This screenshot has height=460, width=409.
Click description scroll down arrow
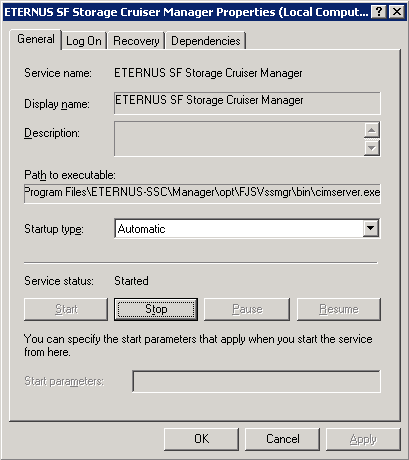(x=372, y=148)
